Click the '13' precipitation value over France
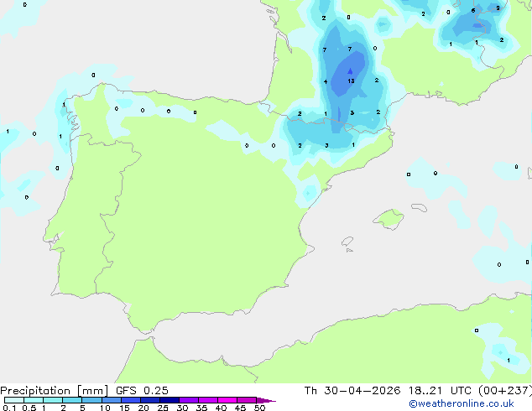Viewport: 532px width, 411px height. click(351, 81)
